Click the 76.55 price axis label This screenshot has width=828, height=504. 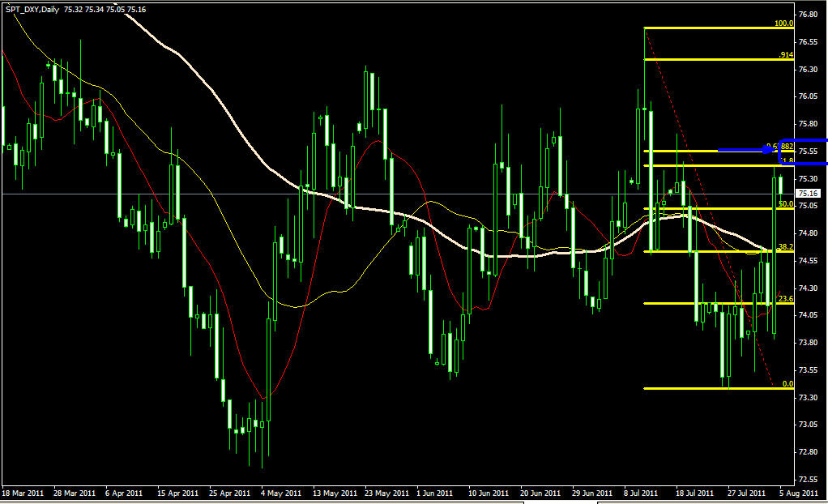tap(809, 42)
